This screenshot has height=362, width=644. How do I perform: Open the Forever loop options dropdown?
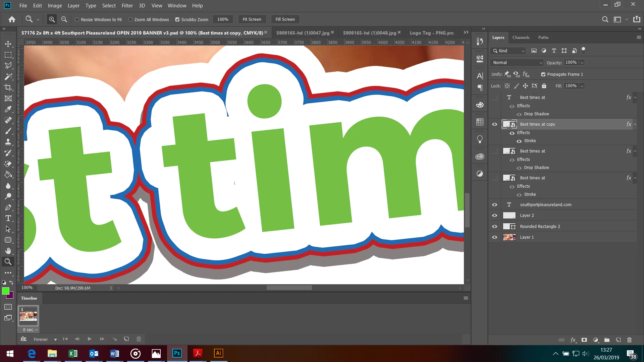point(55,340)
